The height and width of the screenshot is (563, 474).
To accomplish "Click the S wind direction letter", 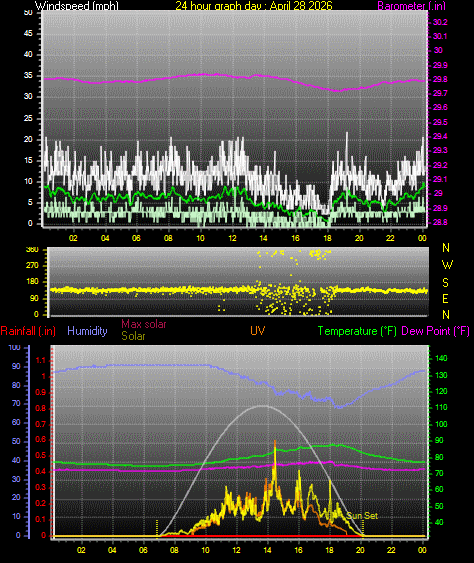I will click(x=445, y=283).
